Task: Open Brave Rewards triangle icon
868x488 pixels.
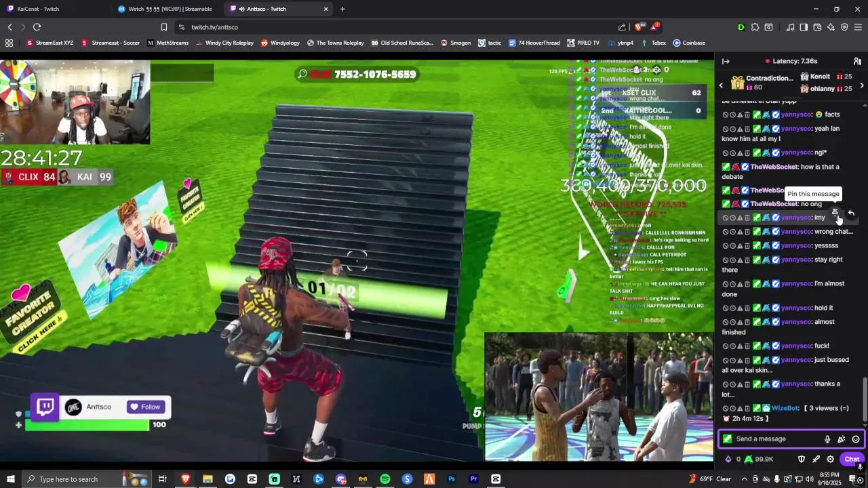Action: pos(654,27)
